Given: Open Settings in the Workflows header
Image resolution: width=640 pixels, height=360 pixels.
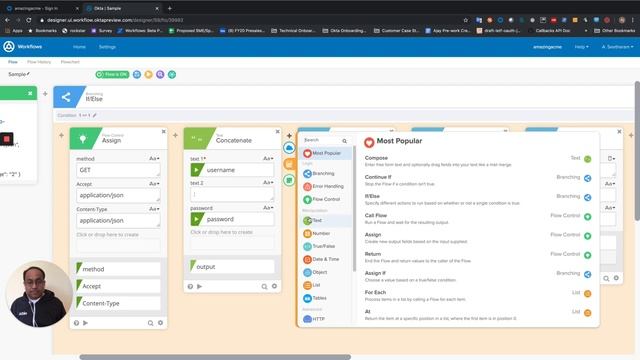Looking at the screenshot, I should (107, 47).
